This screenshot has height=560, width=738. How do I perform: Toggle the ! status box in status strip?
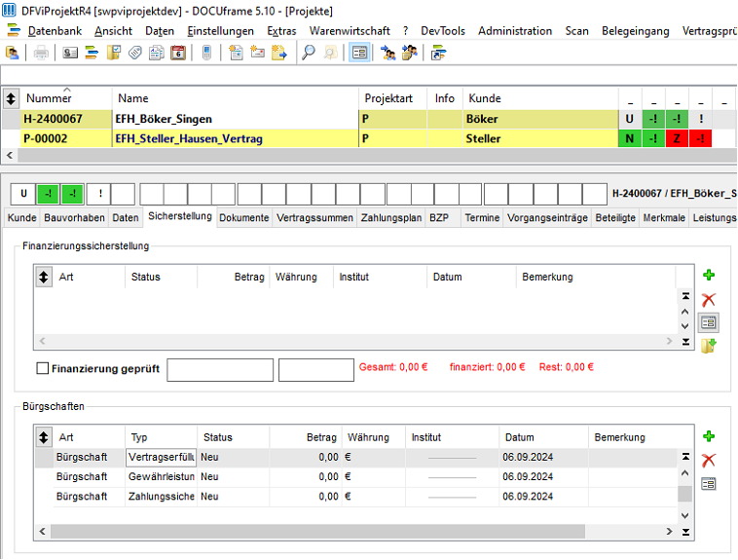click(x=99, y=194)
